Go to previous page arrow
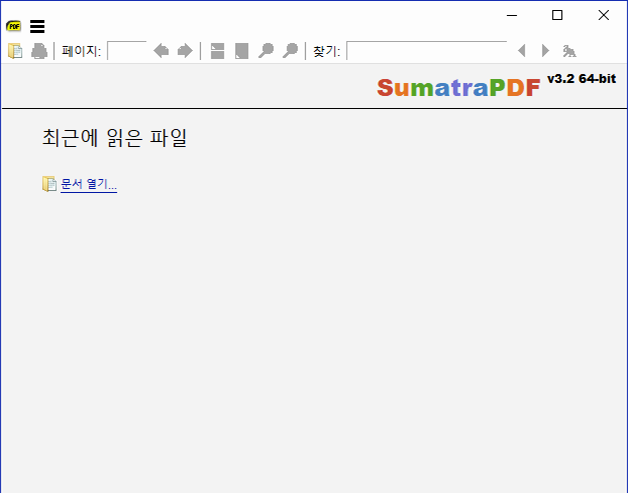Image resolution: width=628 pixels, height=493 pixels. pos(161,51)
